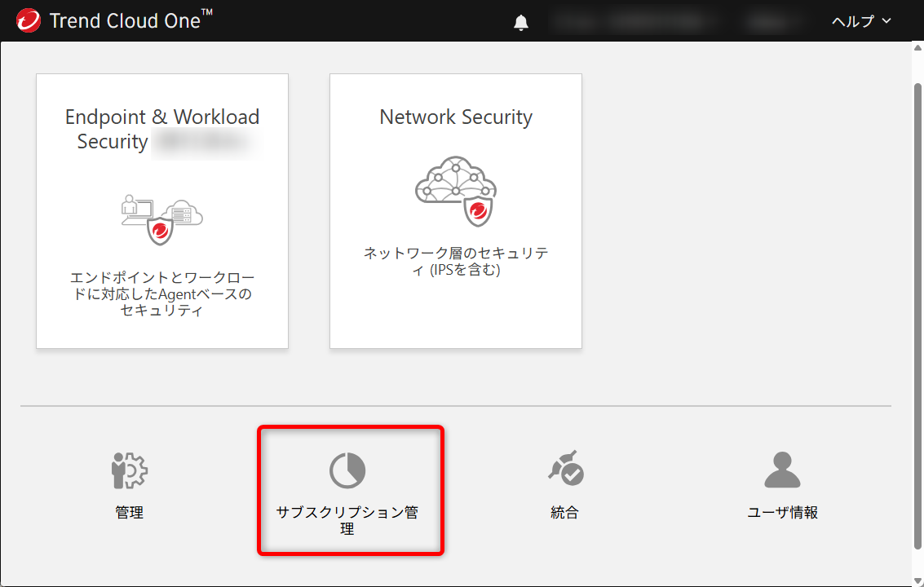Click the Trend Micro logo icon
The image size is (924, 587).
(x=28, y=20)
